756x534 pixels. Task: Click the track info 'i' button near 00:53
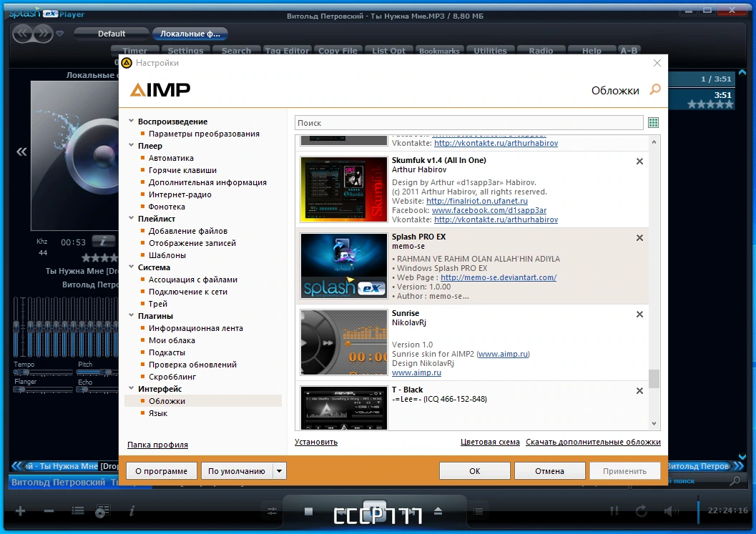(x=104, y=240)
